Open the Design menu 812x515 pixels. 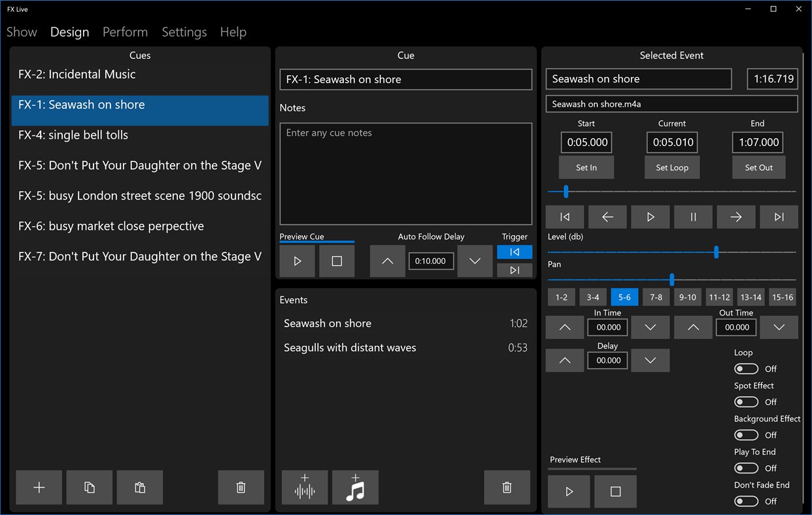point(69,31)
